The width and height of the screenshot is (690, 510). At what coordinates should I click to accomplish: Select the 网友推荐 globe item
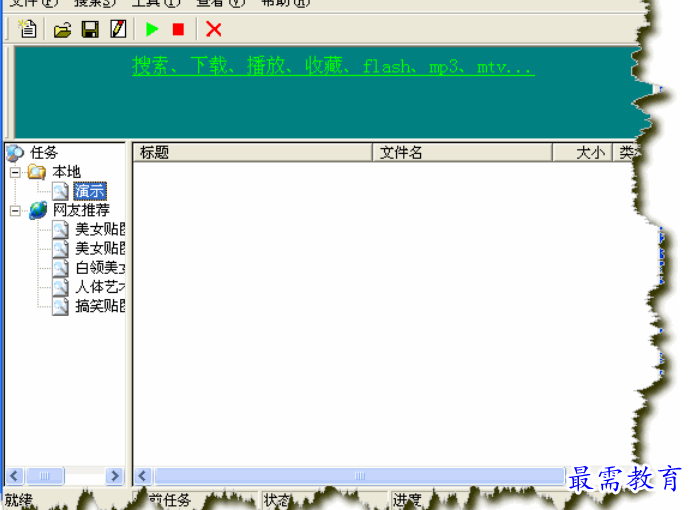pos(81,210)
